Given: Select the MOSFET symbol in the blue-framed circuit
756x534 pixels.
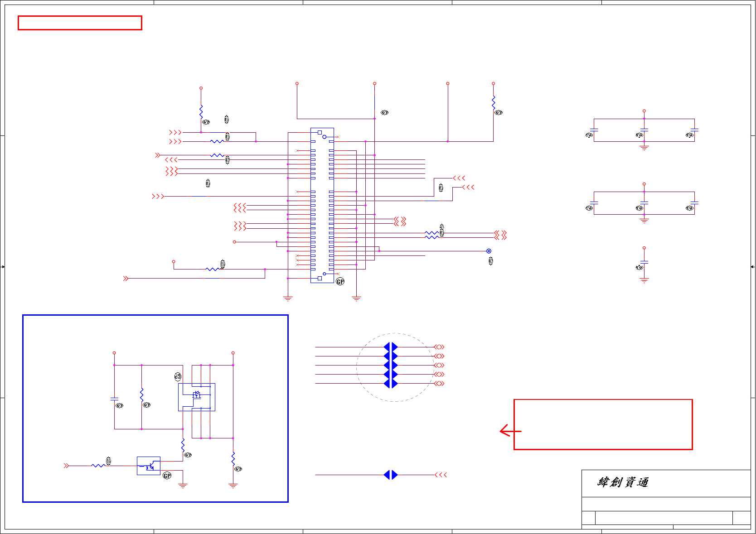Looking at the screenshot, I should coord(197,397).
